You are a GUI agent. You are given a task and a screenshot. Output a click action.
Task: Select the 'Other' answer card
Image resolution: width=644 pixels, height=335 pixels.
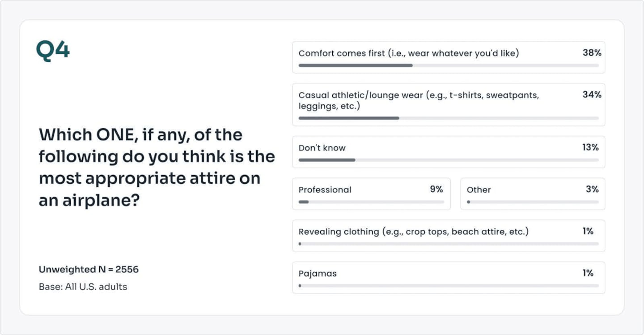[x=533, y=194]
